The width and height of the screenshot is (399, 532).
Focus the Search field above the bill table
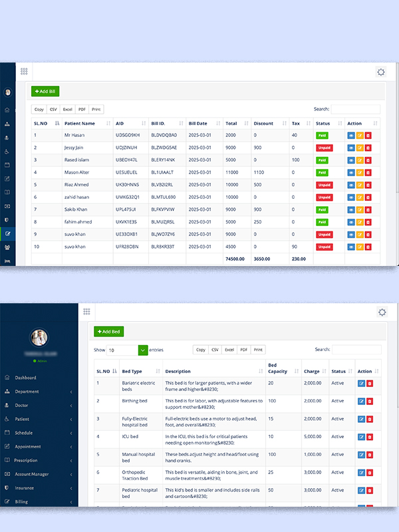point(355,109)
